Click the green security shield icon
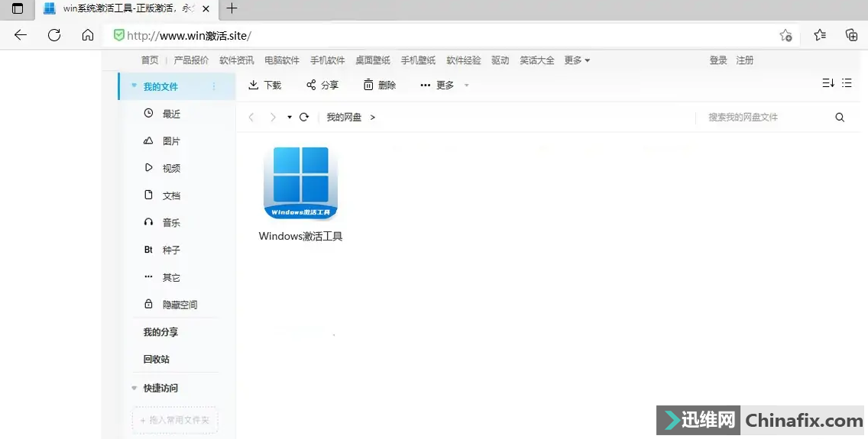This screenshot has height=439, width=868. [118, 35]
